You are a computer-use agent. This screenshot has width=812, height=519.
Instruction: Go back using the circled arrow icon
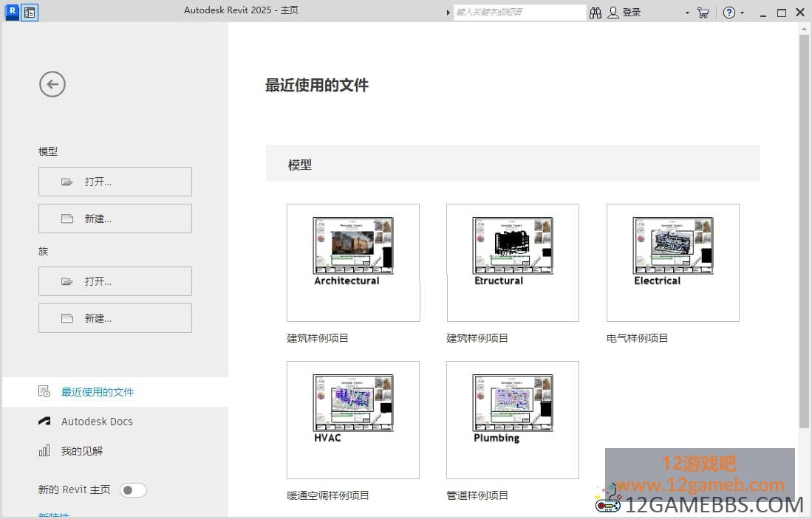pos(52,84)
